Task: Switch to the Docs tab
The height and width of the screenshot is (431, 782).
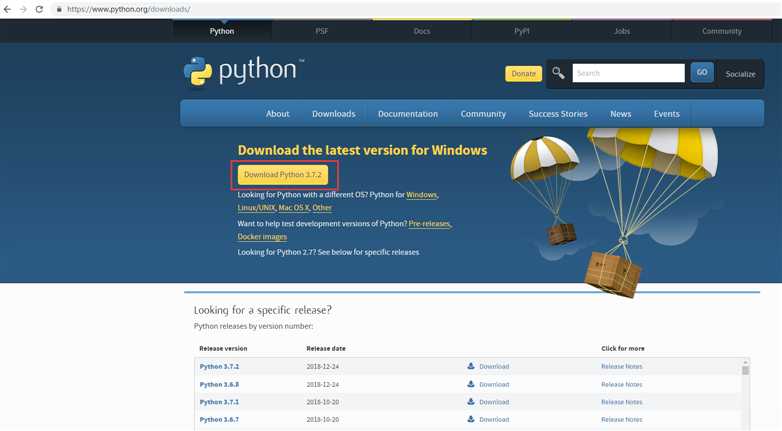Action: tap(422, 31)
